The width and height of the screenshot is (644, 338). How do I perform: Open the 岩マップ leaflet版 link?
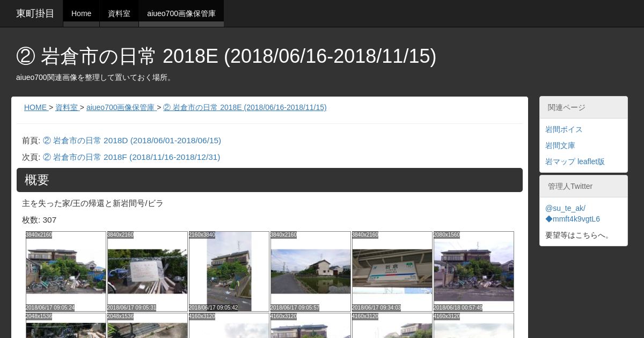pyautogui.click(x=575, y=161)
